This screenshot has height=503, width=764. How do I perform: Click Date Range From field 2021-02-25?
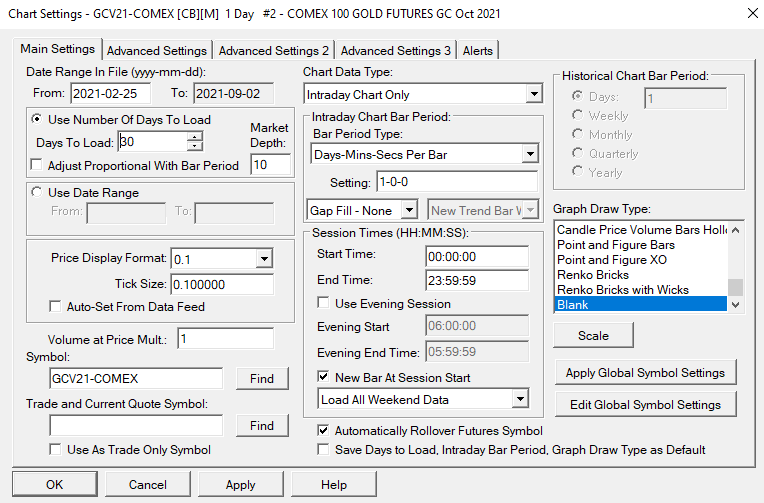111,94
